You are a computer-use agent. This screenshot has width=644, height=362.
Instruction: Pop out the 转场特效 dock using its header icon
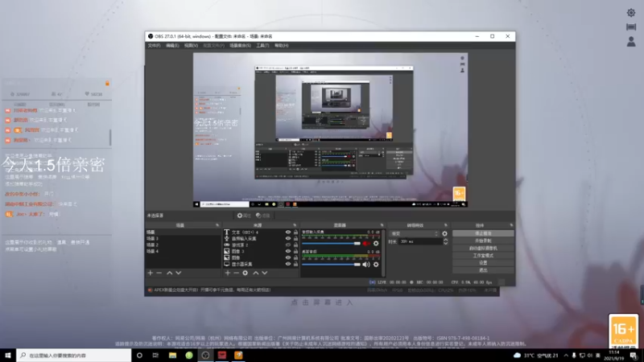[x=446, y=225]
